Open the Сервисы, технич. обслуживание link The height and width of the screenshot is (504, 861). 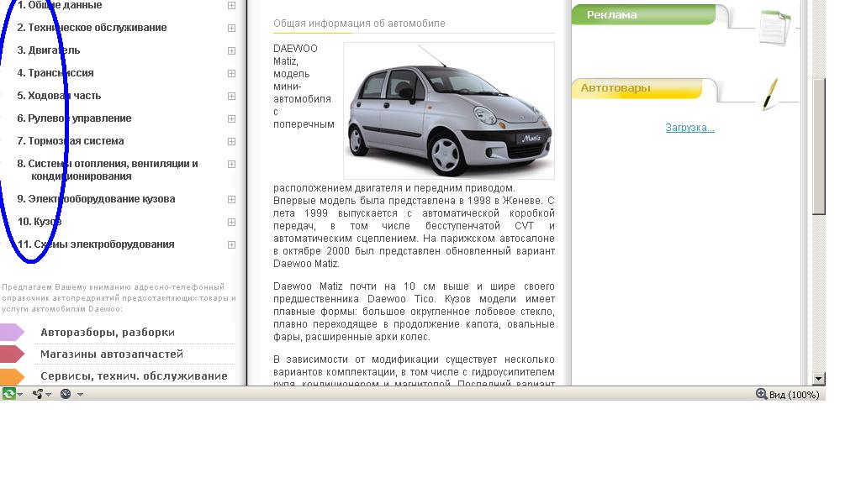click(134, 376)
